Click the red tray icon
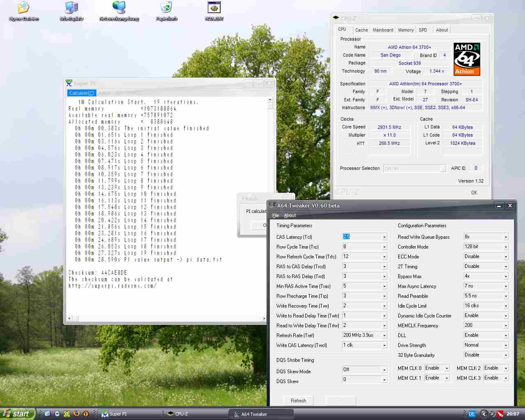525x420 pixels. point(500,414)
